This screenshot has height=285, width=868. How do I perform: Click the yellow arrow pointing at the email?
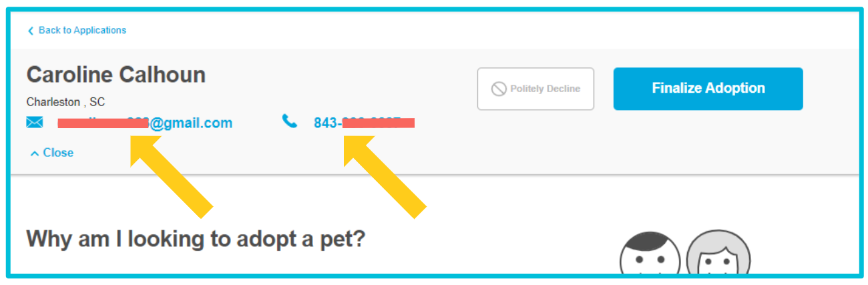click(x=174, y=175)
